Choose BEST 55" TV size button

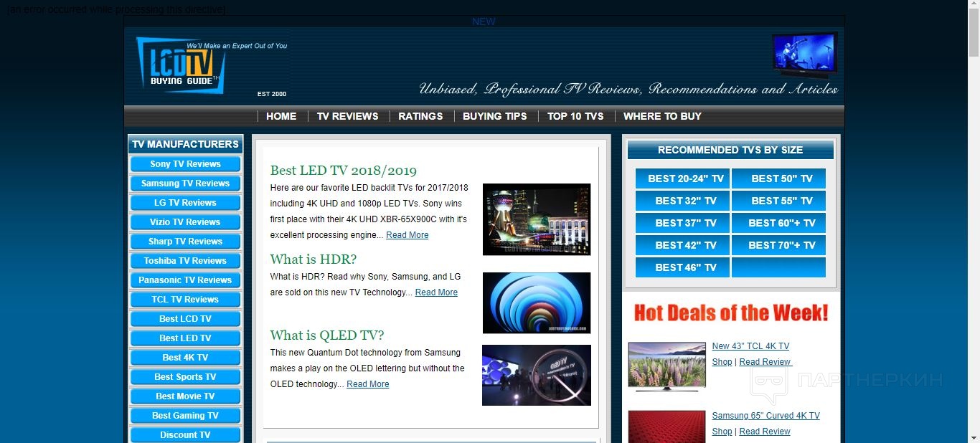(779, 201)
